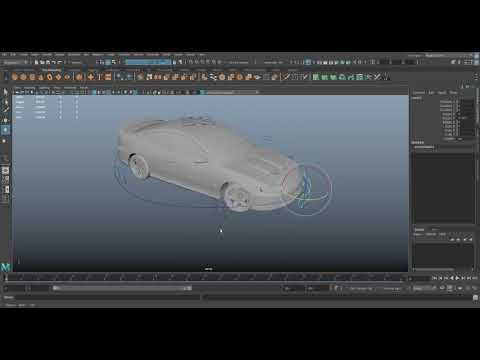Click the Maya logo icon bottom left

click(x=6, y=267)
